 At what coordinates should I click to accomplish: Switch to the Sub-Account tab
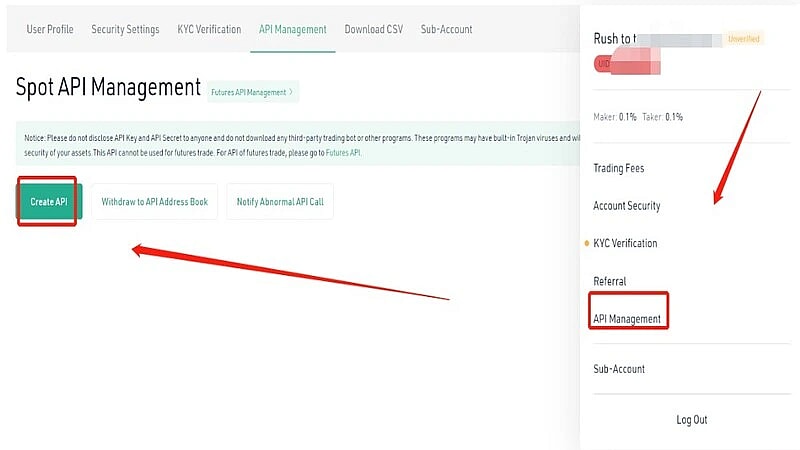[x=446, y=29]
